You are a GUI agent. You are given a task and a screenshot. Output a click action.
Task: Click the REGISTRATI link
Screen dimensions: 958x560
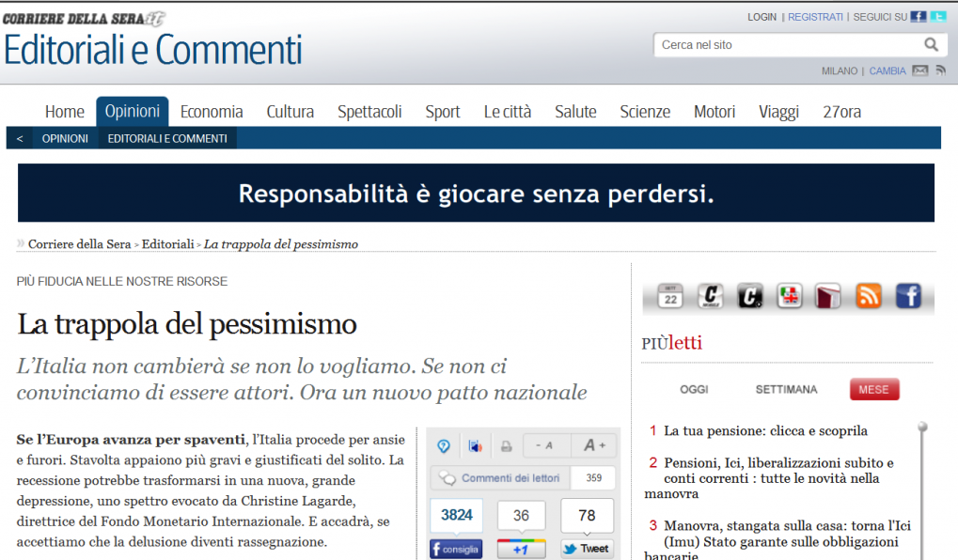pyautogui.click(x=815, y=17)
